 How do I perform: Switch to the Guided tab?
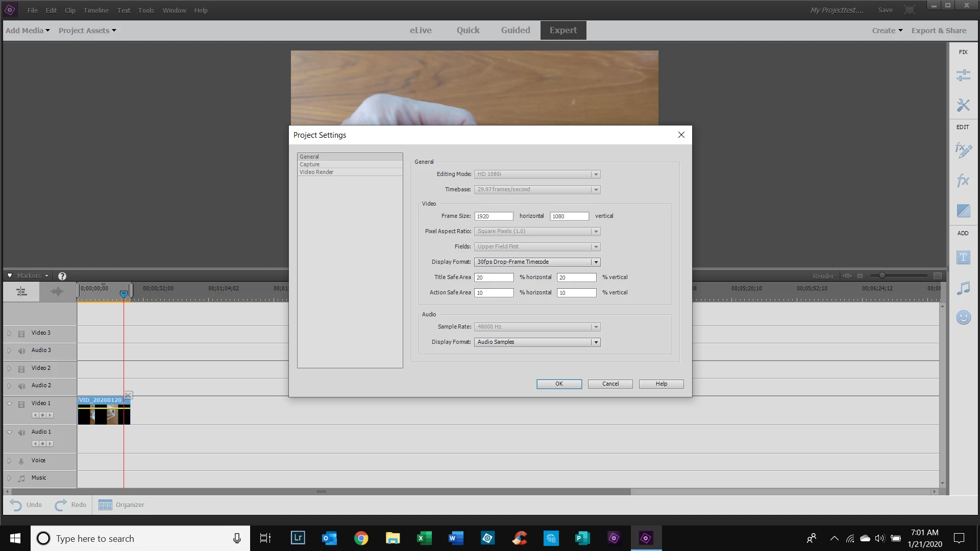pos(515,30)
